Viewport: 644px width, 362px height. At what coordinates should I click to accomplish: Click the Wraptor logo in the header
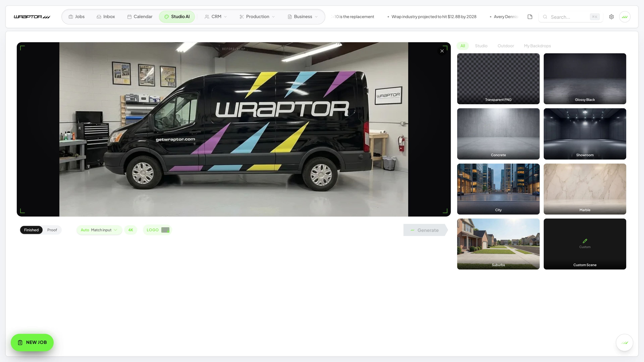[x=32, y=17]
